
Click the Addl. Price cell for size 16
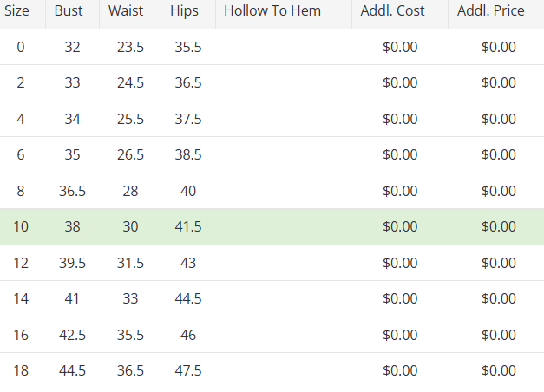[499, 335]
